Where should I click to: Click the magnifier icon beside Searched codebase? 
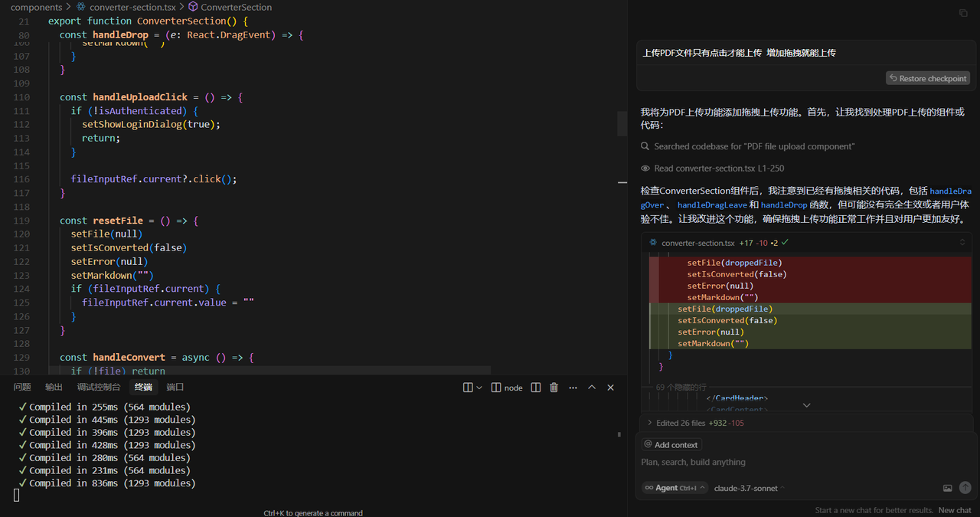tap(645, 146)
